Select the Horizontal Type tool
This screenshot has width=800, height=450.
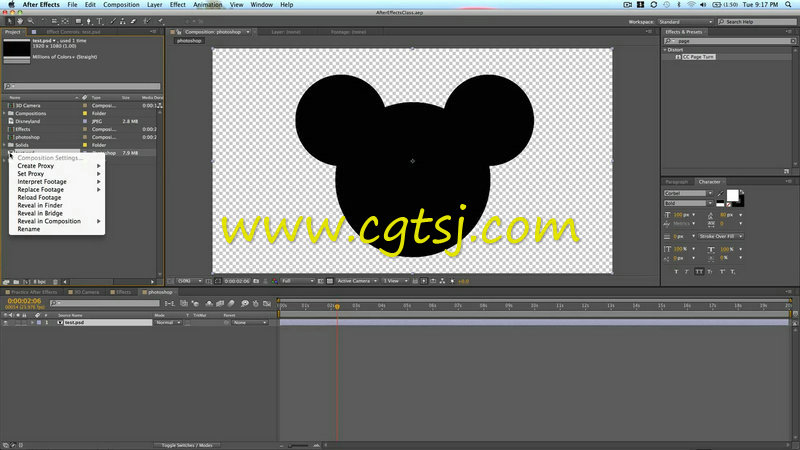99,21
